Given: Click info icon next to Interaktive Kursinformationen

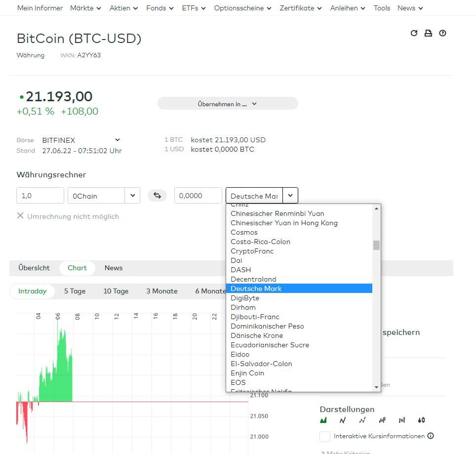Looking at the screenshot, I should (x=431, y=436).
